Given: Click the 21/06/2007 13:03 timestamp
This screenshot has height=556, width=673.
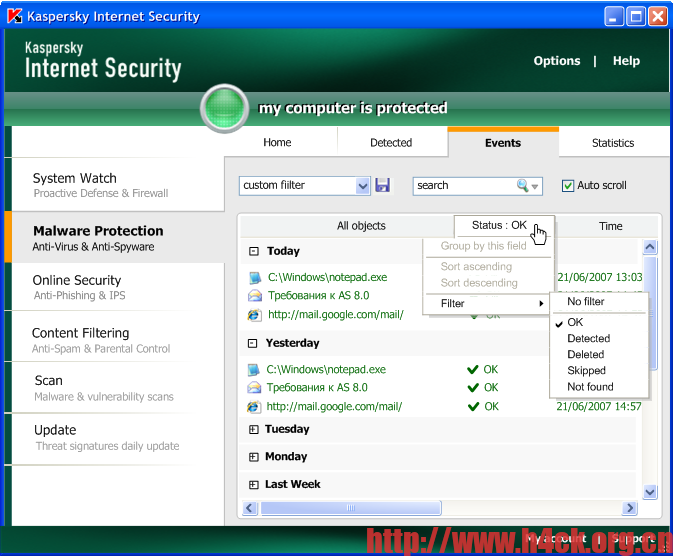Looking at the screenshot, I should (x=600, y=277).
